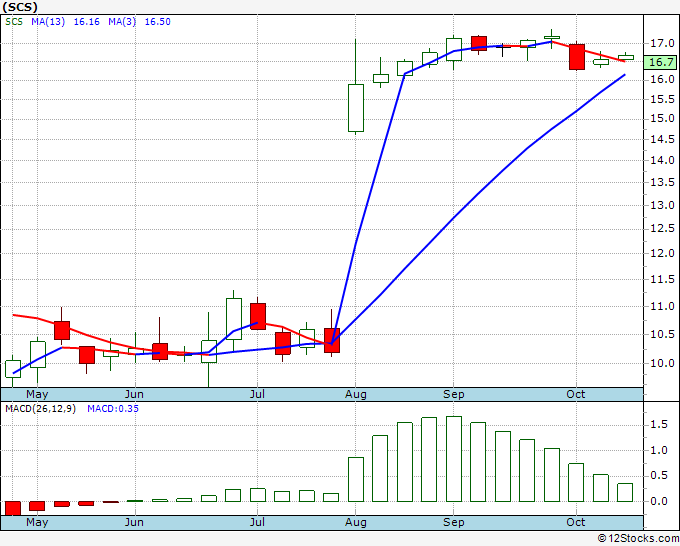Screen dimensions: 680x546
Task: Click the 16.0 price axis label
Action: (x=662, y=79)
